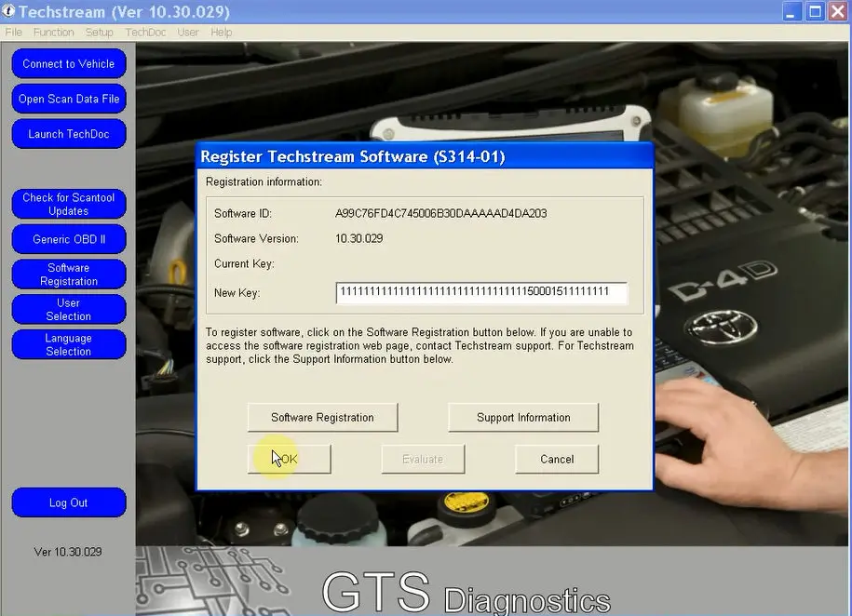Viewport: 852px width, 616px height.
Task: Open the Function menu
Action: click(x=53, y=32)
